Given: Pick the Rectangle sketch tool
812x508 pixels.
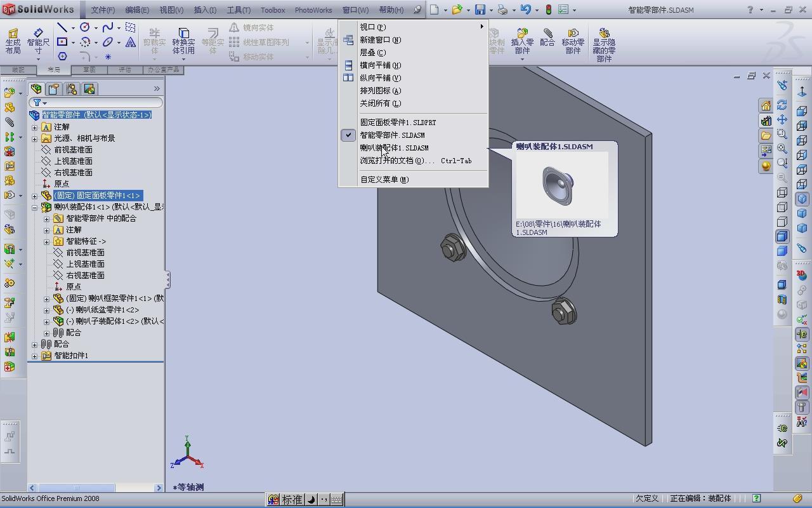Looking at the screenshot, I should point(62,42).
